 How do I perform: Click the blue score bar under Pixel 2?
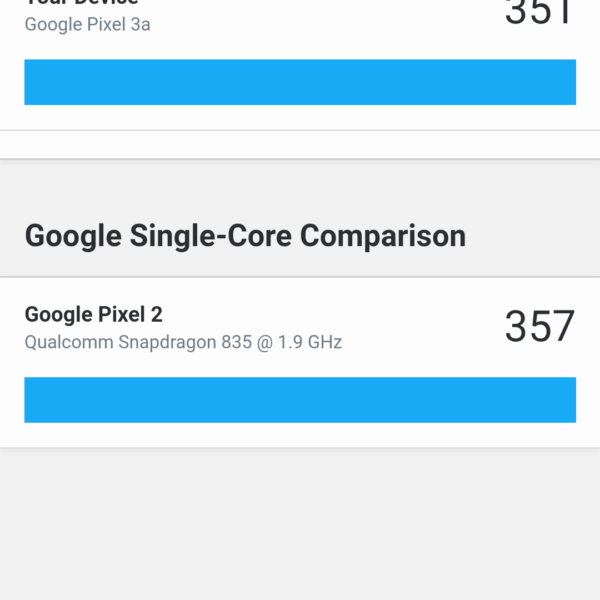point(300,400)
